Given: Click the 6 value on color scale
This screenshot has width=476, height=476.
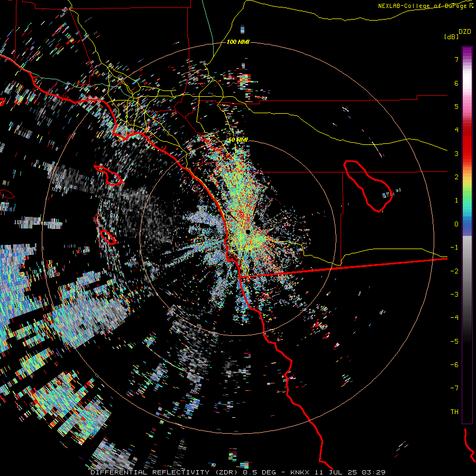Looking at the screenshot, I should [456, 83].
